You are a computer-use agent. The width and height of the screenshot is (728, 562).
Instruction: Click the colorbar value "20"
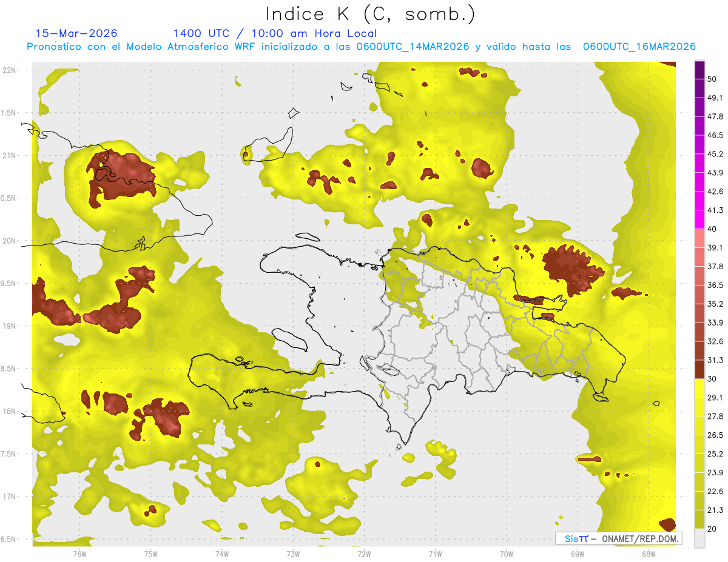pyautogui.click(x=712, y=529)
